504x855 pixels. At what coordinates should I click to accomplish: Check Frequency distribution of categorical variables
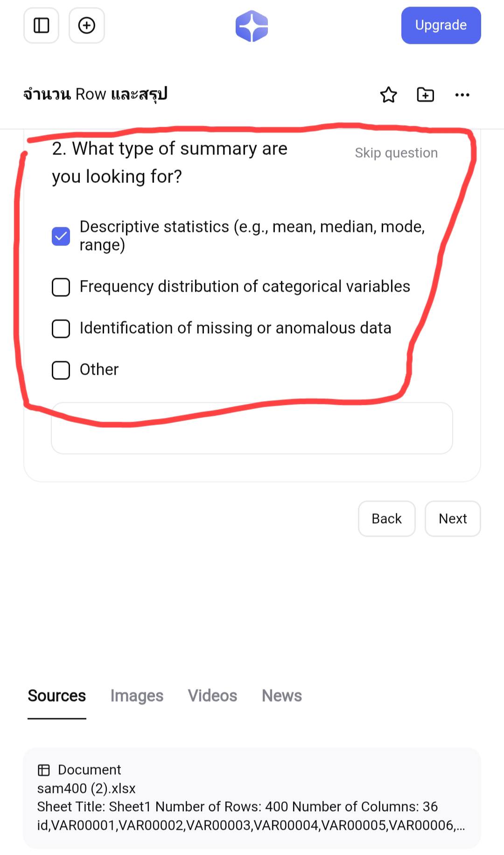[x=61, y=287]
